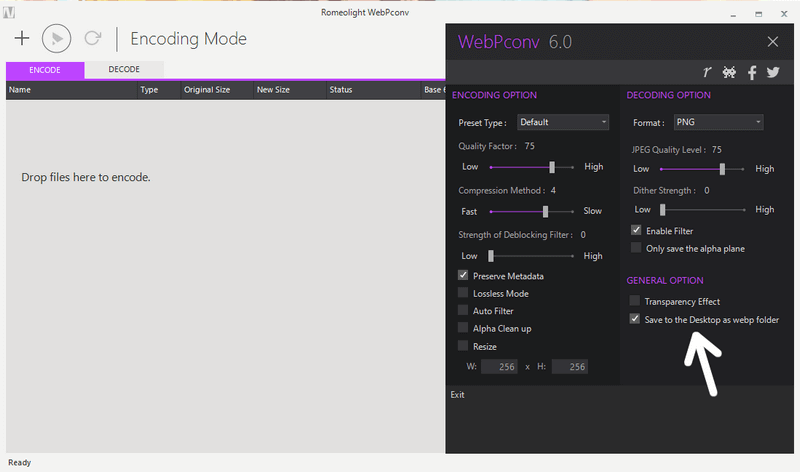This screenshot has width=800, height=472.
Task: Start conversion with the play button
Action: click(57, 38)
